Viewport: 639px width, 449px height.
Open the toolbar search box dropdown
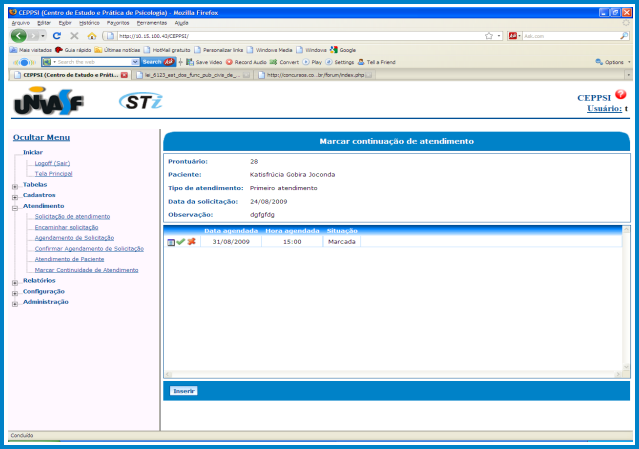click(135, 62)
